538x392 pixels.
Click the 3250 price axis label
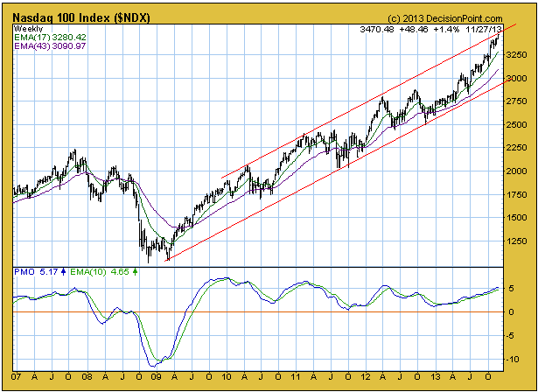tap(519, 54)
